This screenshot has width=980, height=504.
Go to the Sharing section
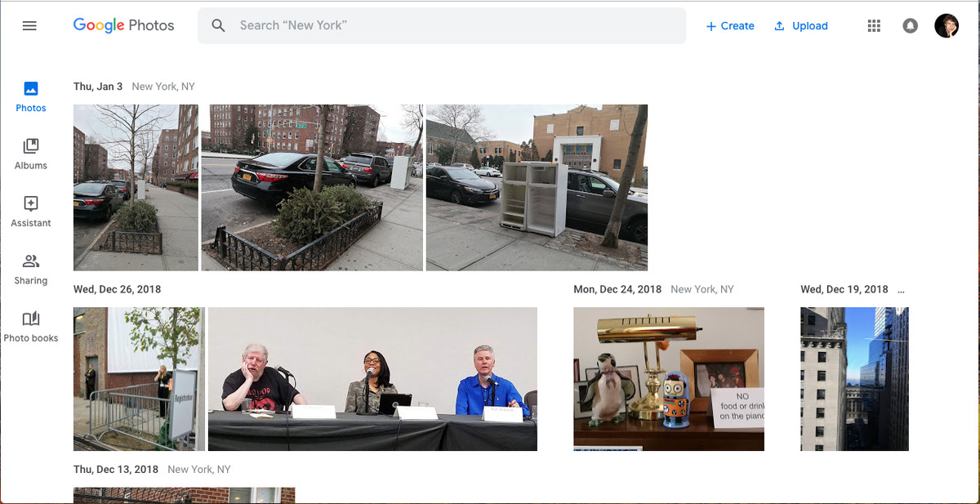click(x=30, y=270)
